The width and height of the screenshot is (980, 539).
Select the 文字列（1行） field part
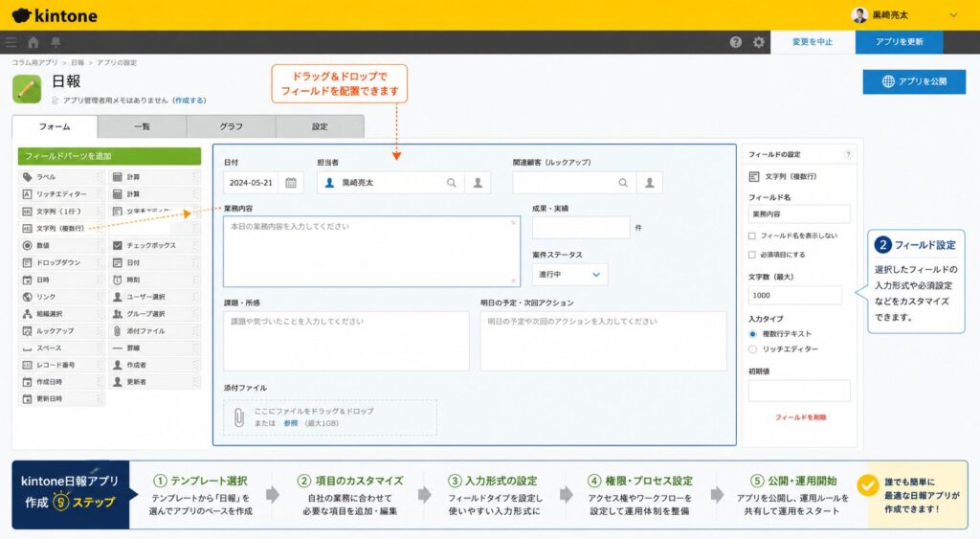pos(61,212)
